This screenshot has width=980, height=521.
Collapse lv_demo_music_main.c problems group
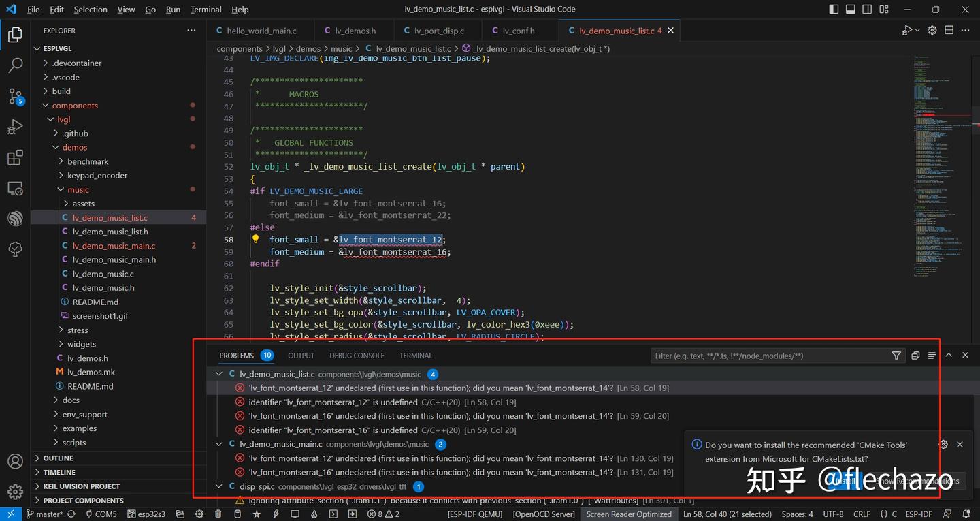tap(218, 444)
